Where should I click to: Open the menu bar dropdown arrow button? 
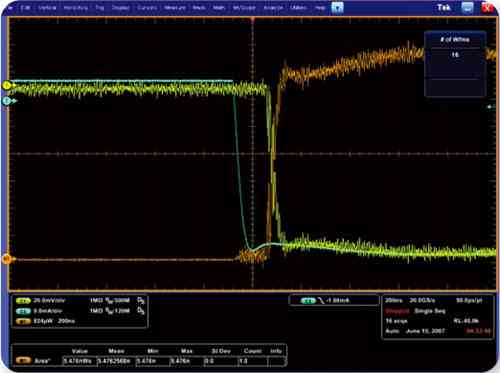pyautogui.click(x=337, y=7)
